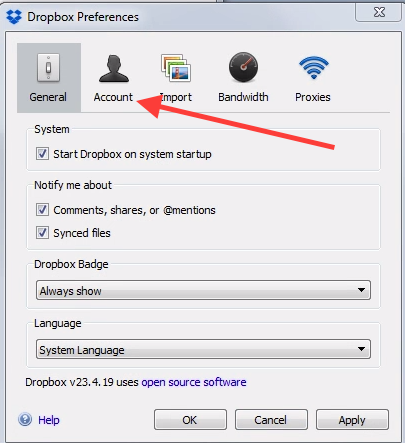405x443 pixels.
Task: Switch to the Proxies tab label
Action: (x=313, y=97)
